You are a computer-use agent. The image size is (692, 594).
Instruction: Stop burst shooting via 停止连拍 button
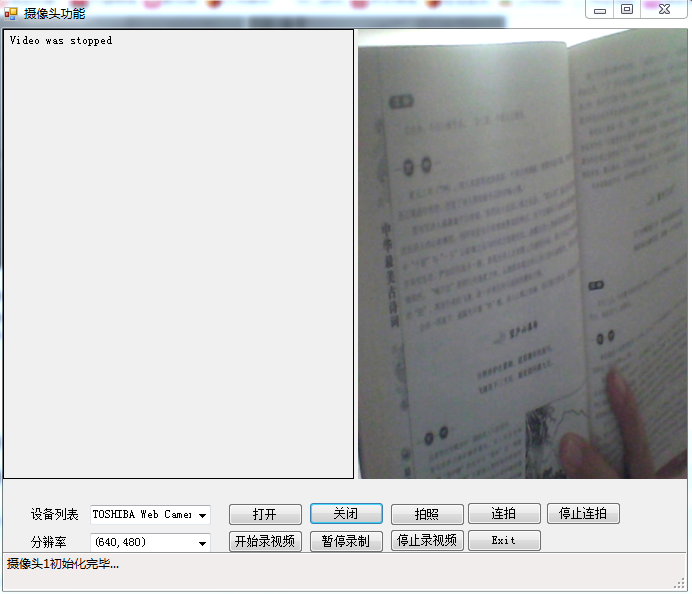tap(583, 514)
